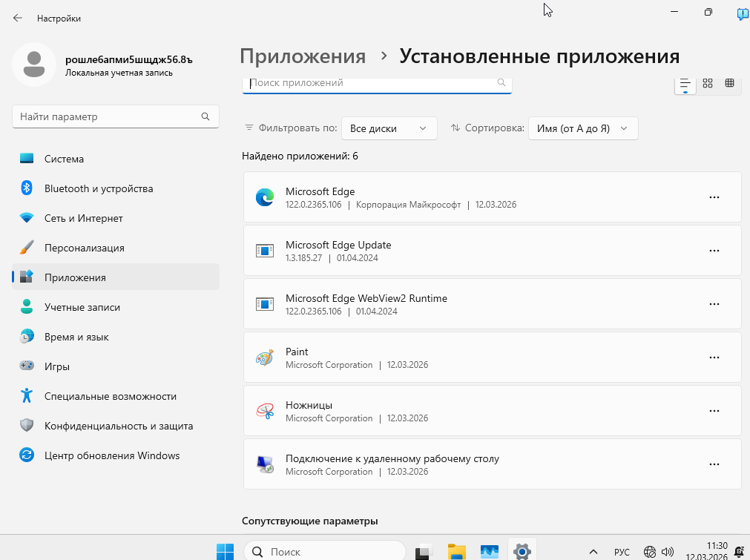Click the back arrow in Settings header
The width and height of the screenshot is (750, 560).
pos(18,18)
